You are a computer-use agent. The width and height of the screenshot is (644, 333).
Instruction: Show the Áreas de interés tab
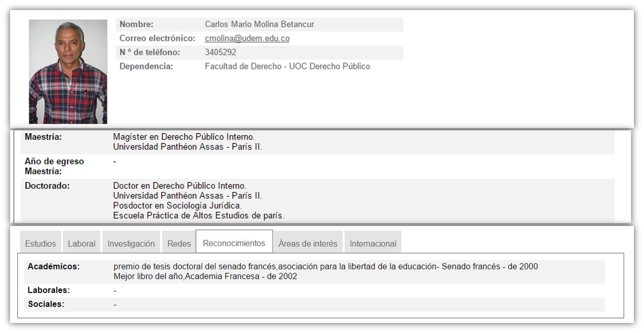[308, 243]
